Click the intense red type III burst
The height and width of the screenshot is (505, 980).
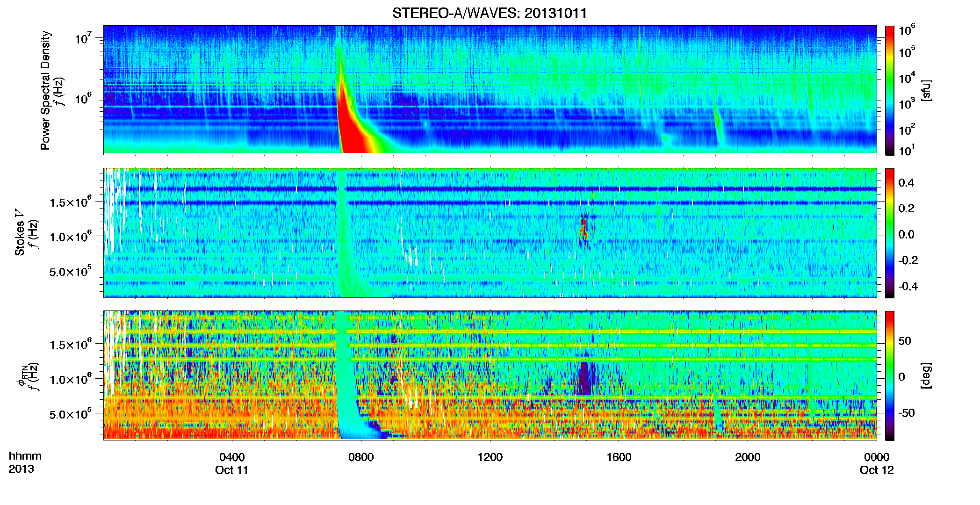click(351, 126)
